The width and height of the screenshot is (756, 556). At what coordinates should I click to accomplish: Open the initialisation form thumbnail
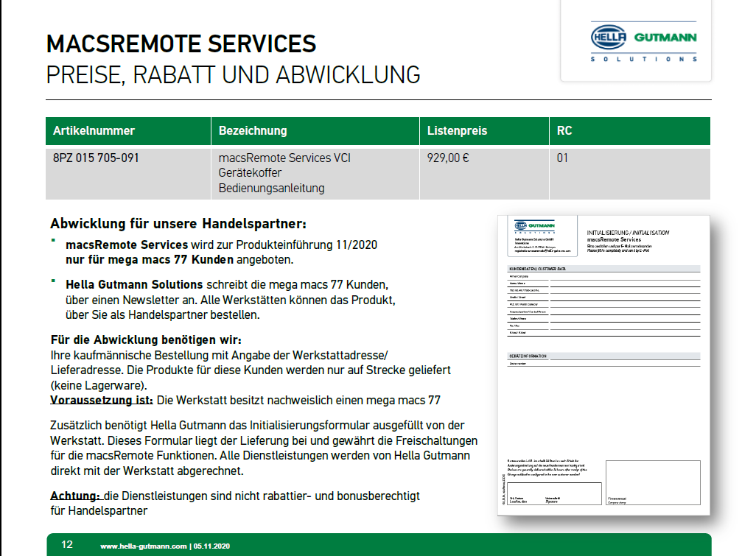[x=603, y=365]
